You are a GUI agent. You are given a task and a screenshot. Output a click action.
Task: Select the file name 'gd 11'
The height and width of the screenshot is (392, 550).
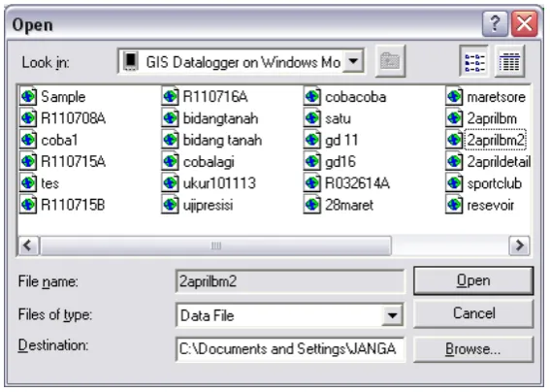341,141
